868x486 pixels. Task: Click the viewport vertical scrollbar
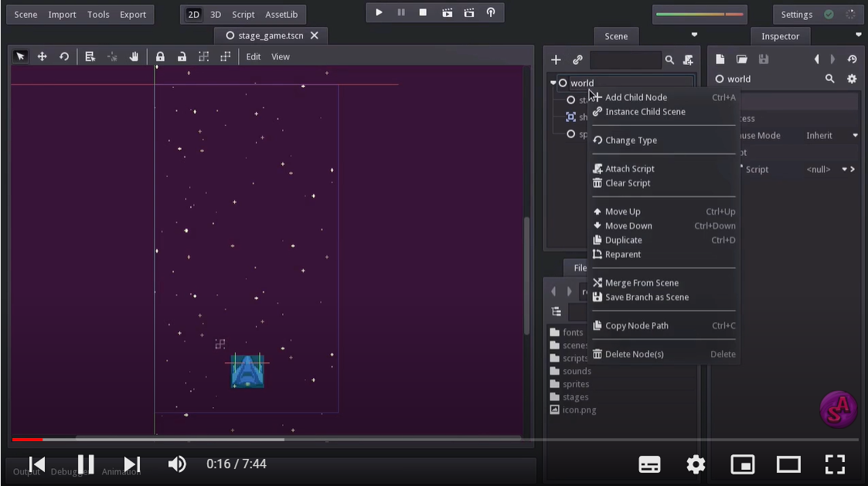[x=526, y=276]
